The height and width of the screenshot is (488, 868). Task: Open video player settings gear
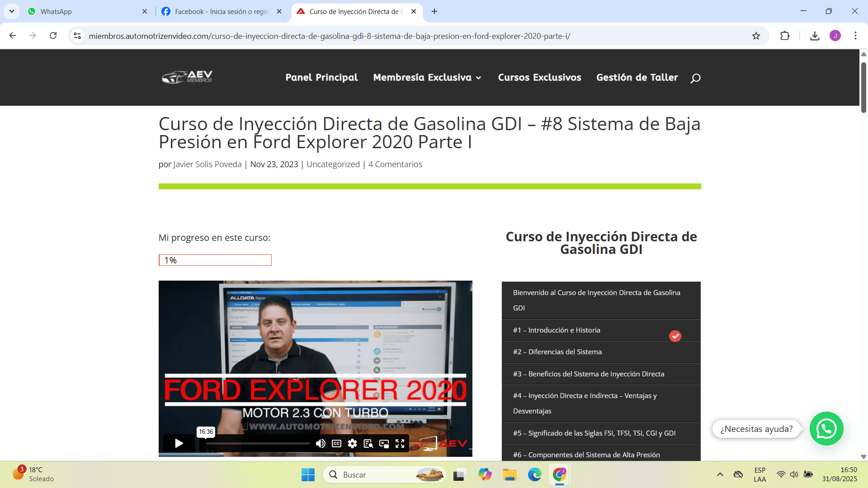(x=352, y=443)
